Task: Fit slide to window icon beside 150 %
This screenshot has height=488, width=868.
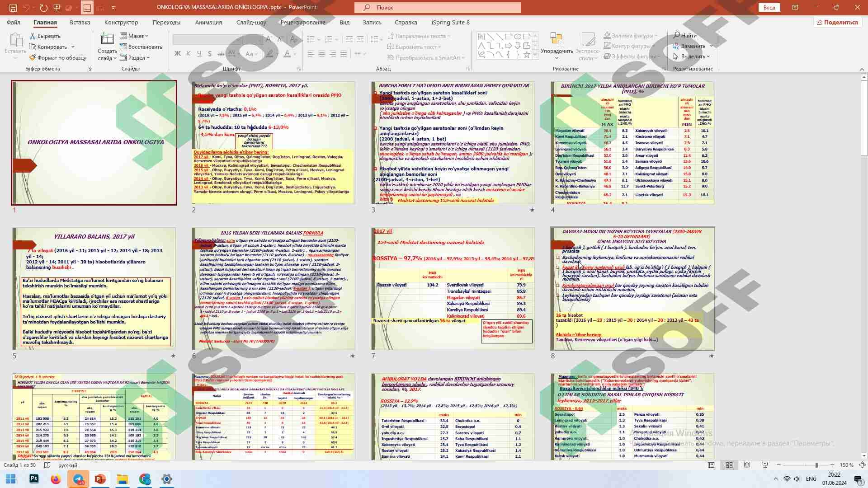Action: point(862,465)
